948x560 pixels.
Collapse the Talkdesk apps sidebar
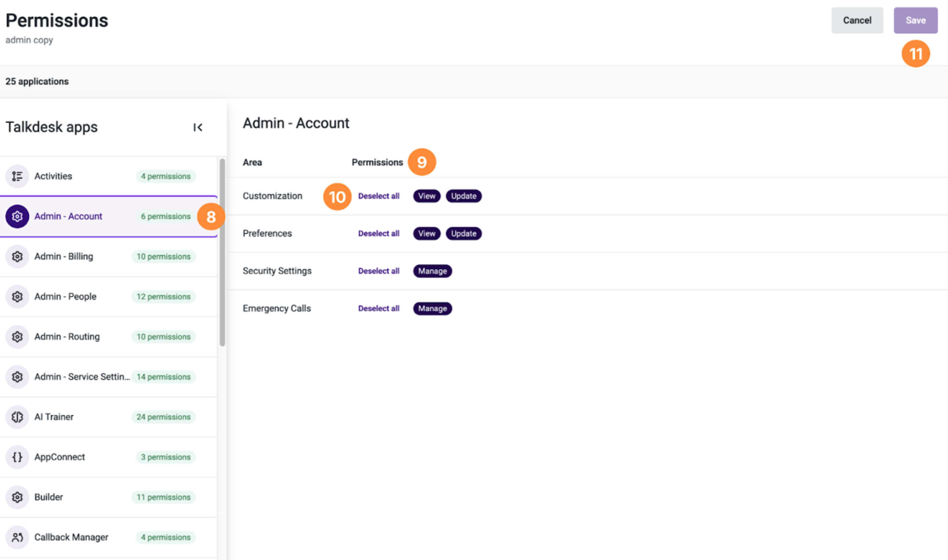click(197, 127)
